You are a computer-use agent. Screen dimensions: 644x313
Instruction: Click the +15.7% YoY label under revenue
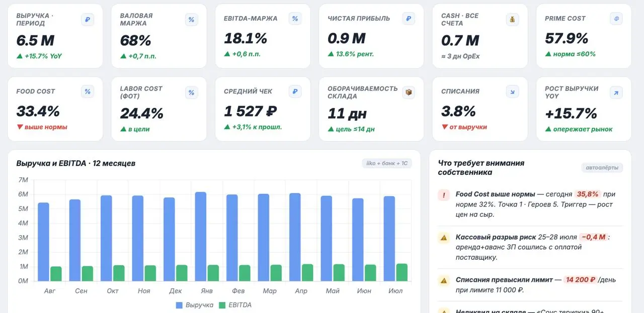coord(39,56)
